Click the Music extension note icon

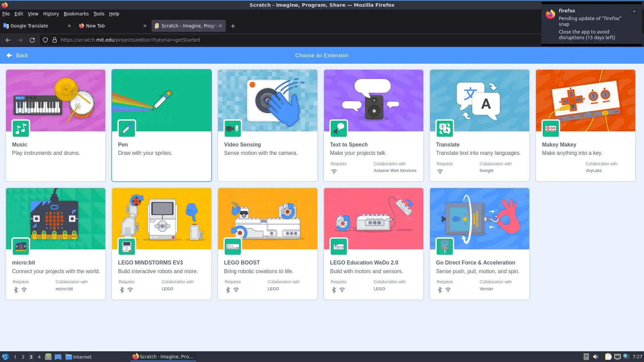pos(21,129)
